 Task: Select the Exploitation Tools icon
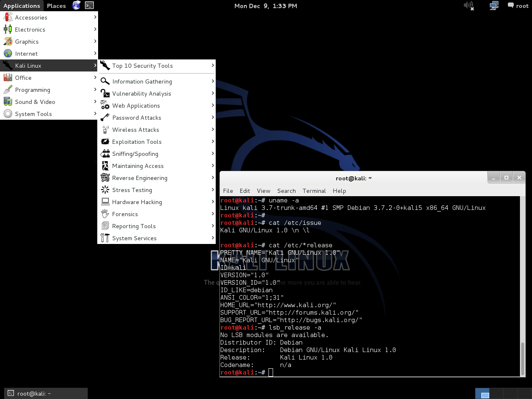click(105, 142)
